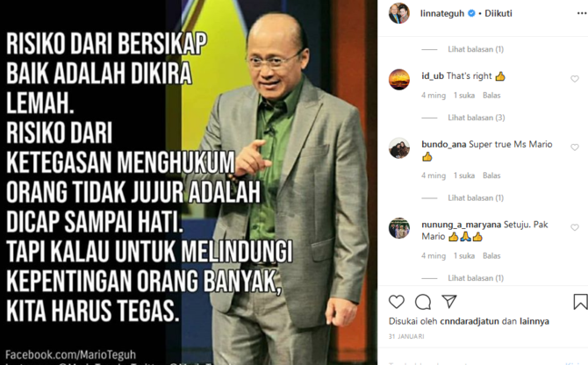This screenshot has height=365, width=588.
Task: Like the post with heart icon
Action: click(x=397, y=302)
